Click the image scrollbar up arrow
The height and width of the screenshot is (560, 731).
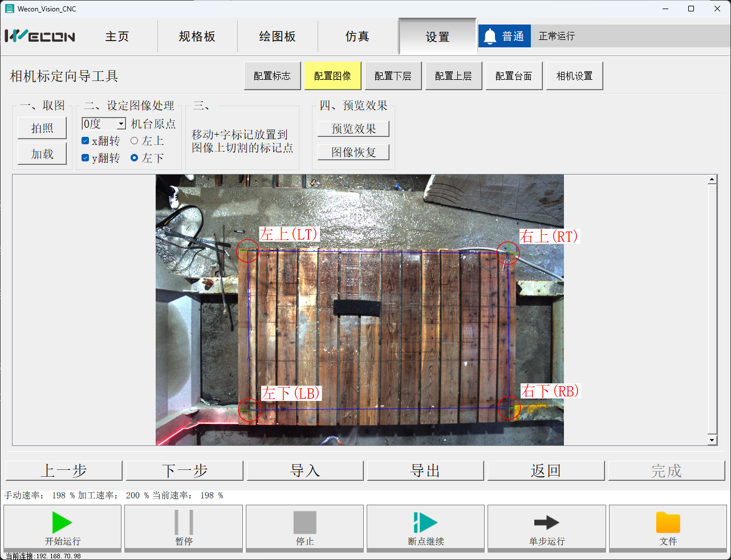(x=712, y=180)
